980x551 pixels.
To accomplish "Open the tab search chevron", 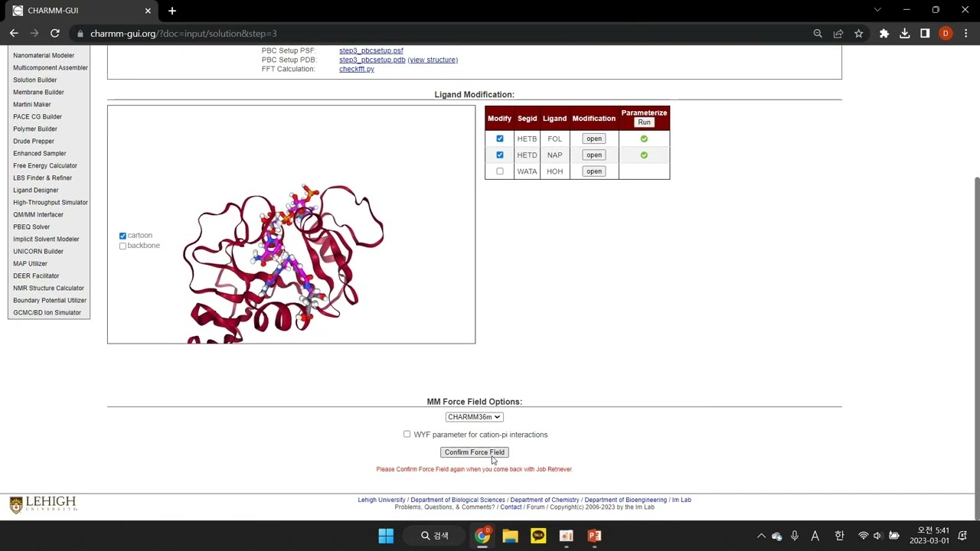I will coord(877,10).
